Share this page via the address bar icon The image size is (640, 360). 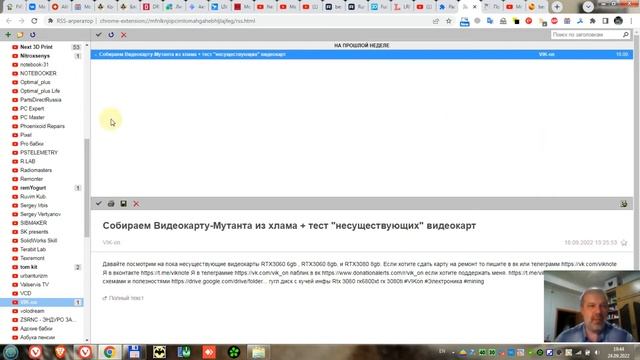tap(436, 21)
